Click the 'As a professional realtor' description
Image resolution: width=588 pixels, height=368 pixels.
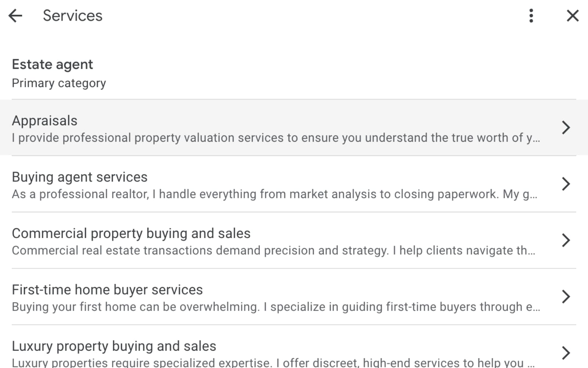pos(274,194)
